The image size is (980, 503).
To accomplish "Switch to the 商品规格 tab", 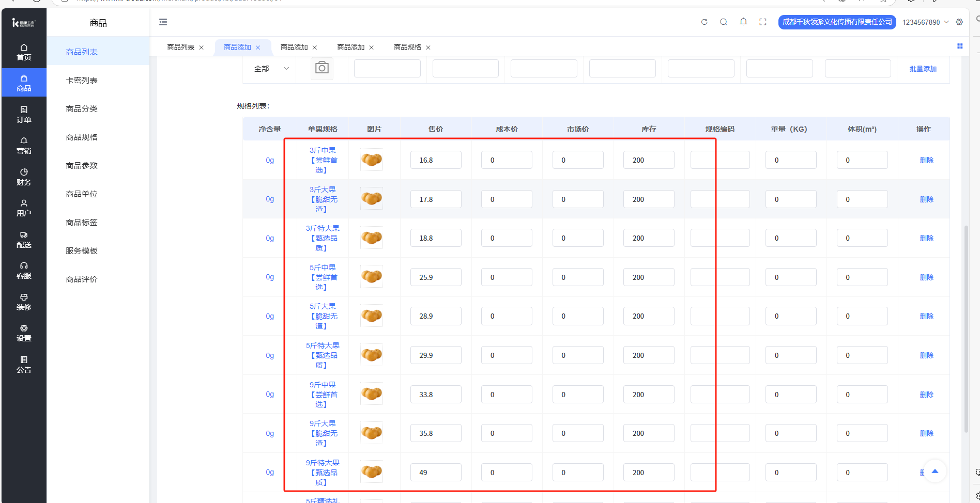I will 407,47.
